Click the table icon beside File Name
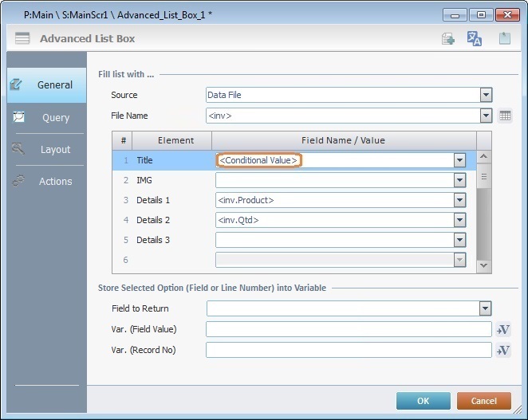The height and width of the screenshot is (420, 528). [x=504, y=116]
